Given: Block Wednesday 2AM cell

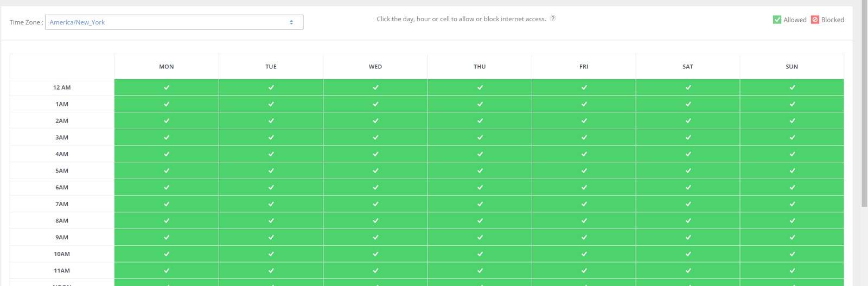Looking at the screenshot, I should coord(375,121).
